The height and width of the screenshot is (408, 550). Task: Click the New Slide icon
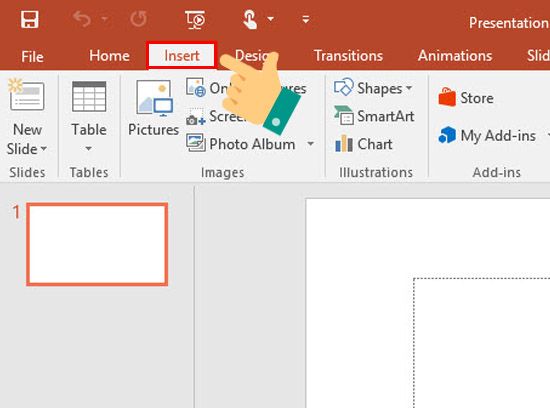coord(27,95)
